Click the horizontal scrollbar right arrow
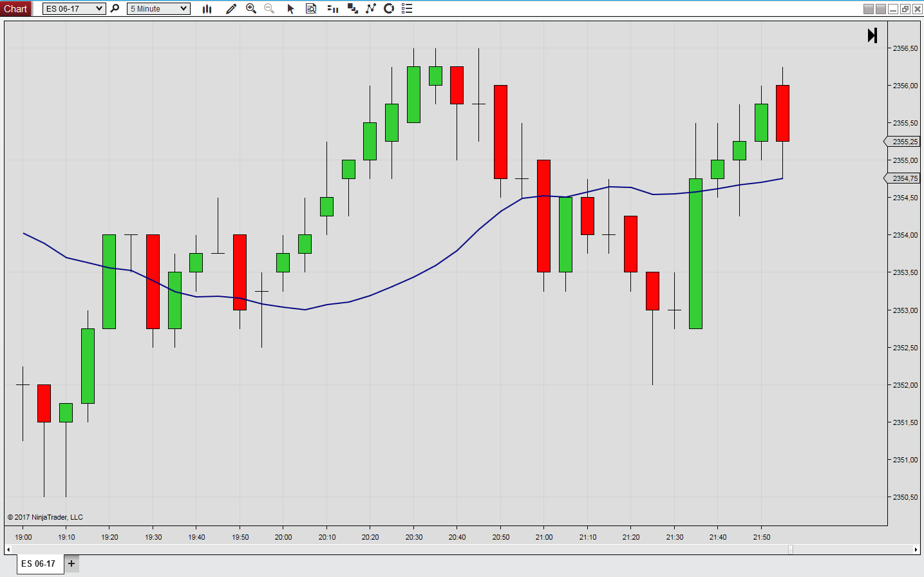 pyautogui.click(x=916, y=549)
